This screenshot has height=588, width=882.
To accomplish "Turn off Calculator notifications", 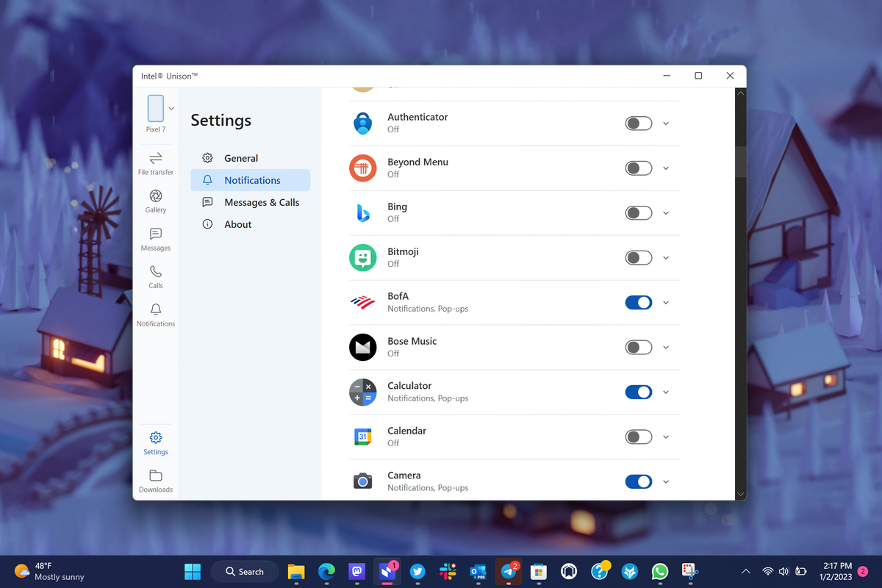I will (x=638, y=392).
